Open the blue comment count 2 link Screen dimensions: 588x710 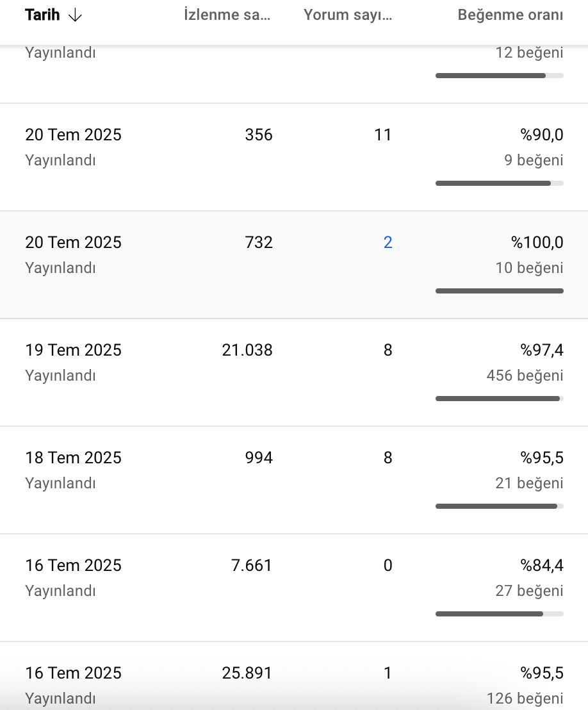388,242
